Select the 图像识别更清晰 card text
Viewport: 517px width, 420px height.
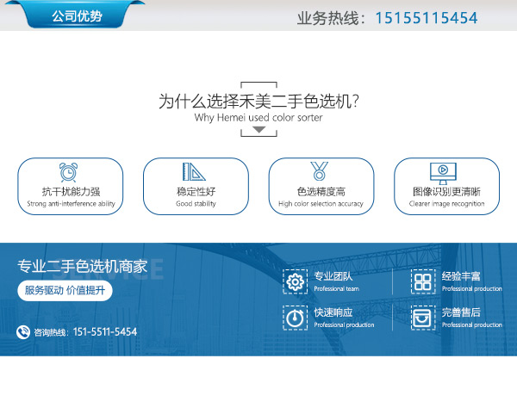click(446, 192)
